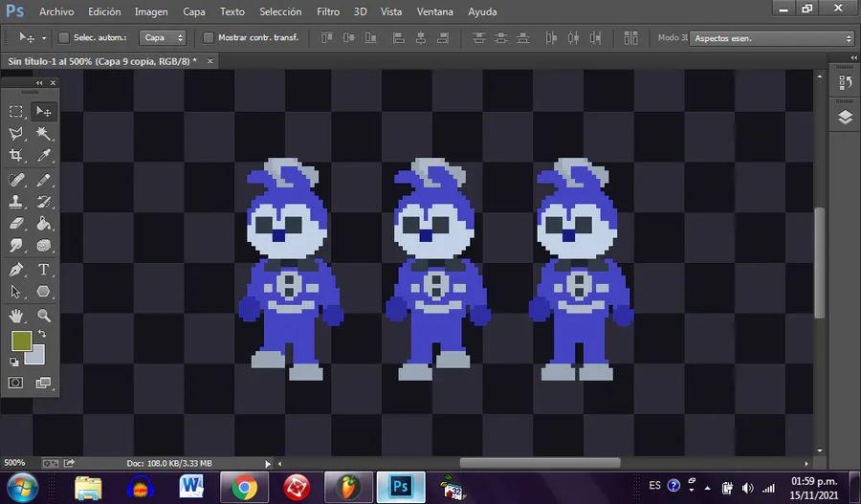
Task: Open Google Chrome from the taskbar
Action: click(244, 487)
